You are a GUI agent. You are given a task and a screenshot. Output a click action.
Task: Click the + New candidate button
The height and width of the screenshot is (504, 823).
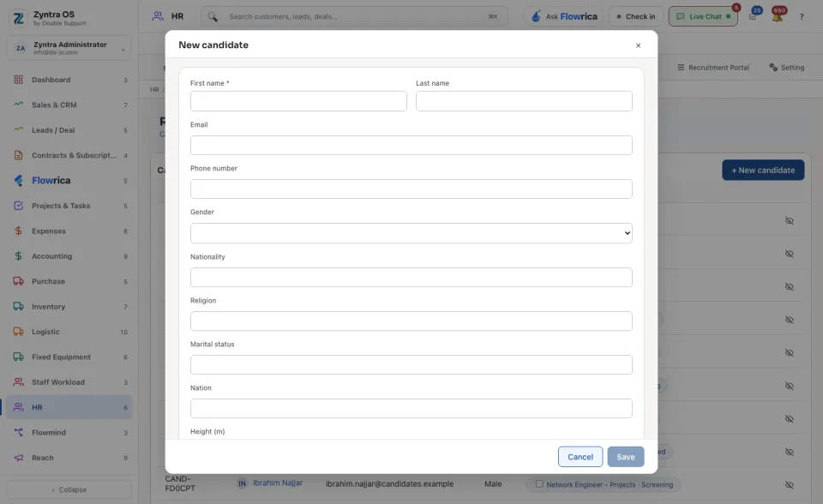pos(763,170)
